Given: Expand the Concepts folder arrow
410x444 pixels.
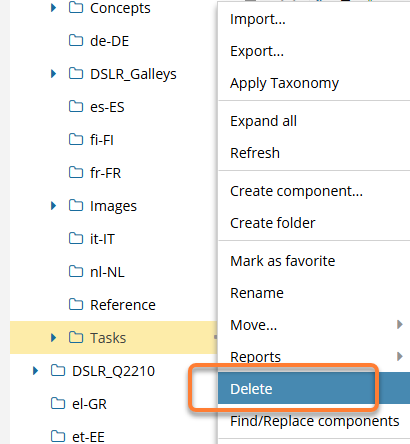Looking at the screenshot, I should 53,8.
